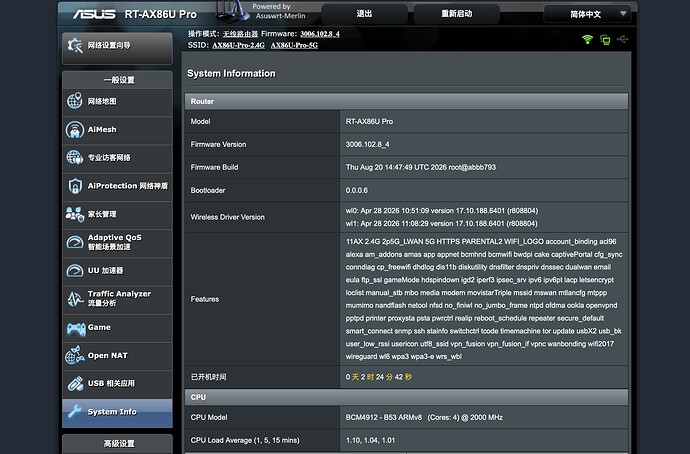
Task: Open USB 相关应用 menu item
Action: pyautogui.click(x=117, y=384)
